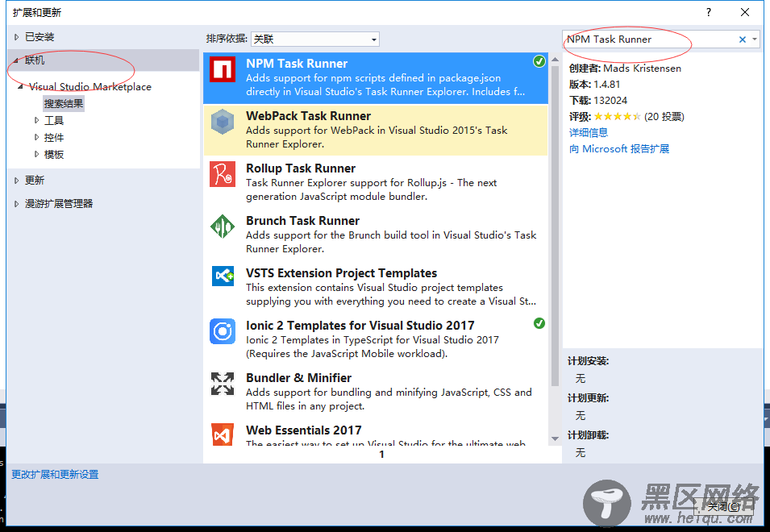Click the 计划安装 heading
770x532 pixels.
(588, 361)
